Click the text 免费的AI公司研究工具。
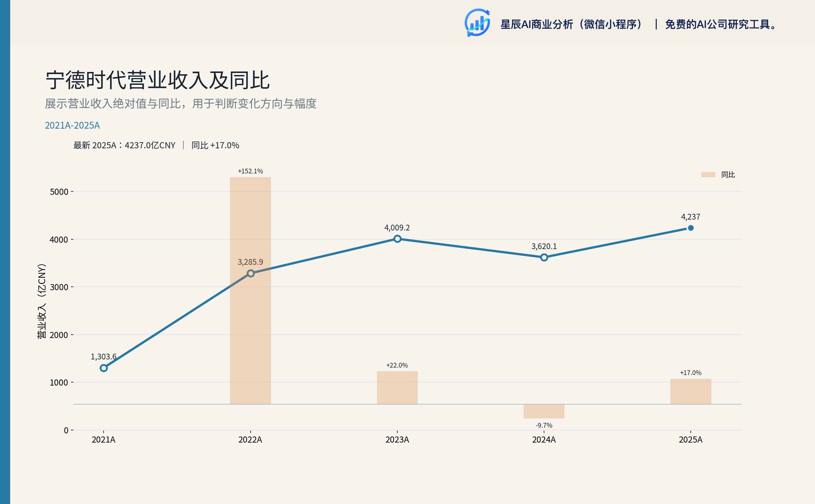This screenshot has width=815, height=504. tap(721, 24)
